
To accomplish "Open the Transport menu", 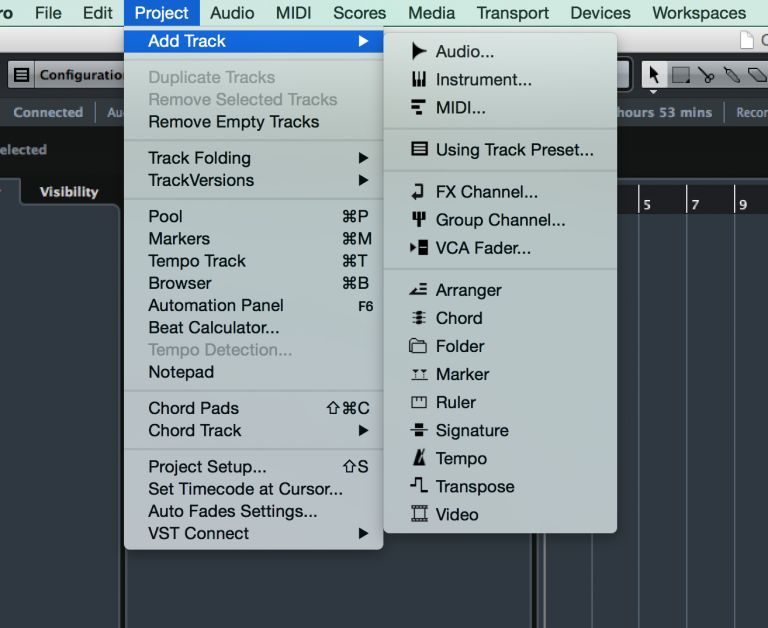I will 512,13.
